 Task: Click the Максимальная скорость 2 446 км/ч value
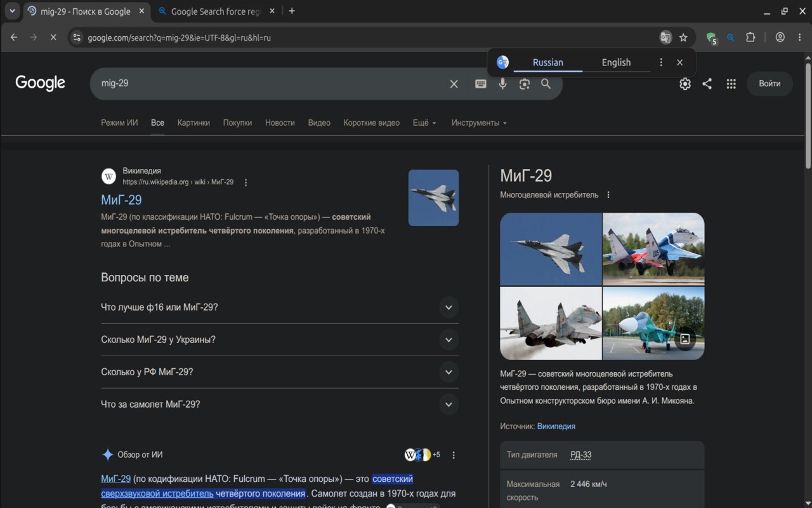click(588, 485)
